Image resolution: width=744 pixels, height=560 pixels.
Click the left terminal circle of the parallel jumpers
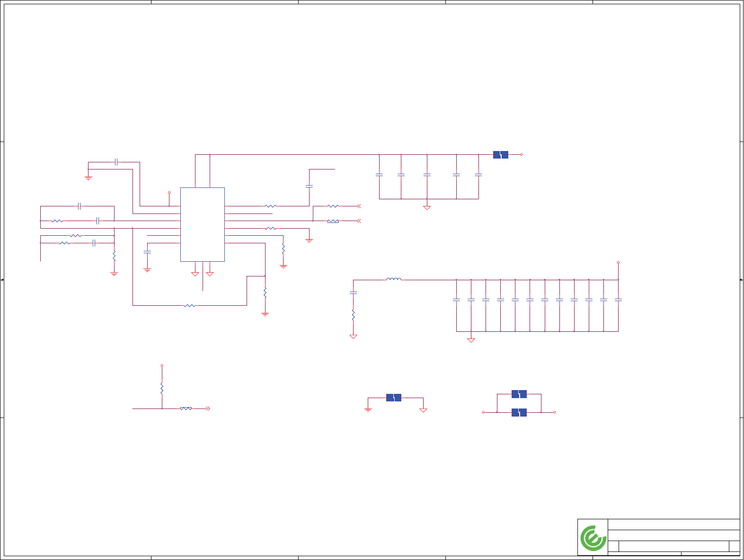click(x=483, y=412)
